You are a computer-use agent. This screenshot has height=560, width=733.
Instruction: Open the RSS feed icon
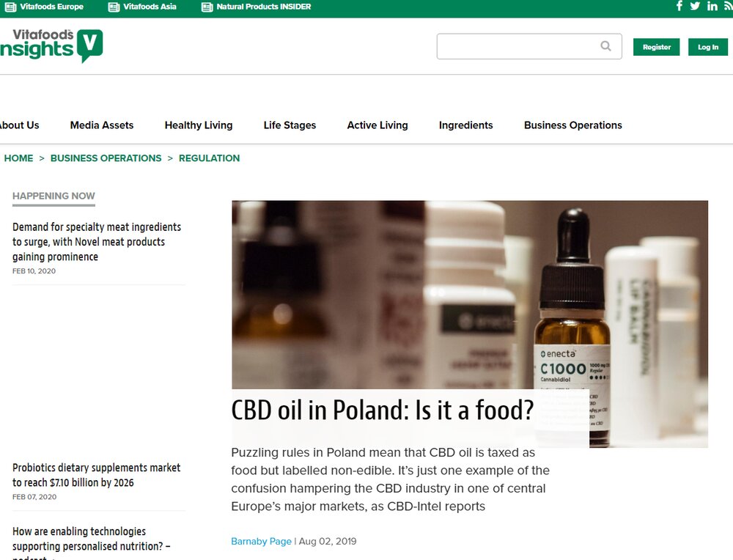pos(729,6)
